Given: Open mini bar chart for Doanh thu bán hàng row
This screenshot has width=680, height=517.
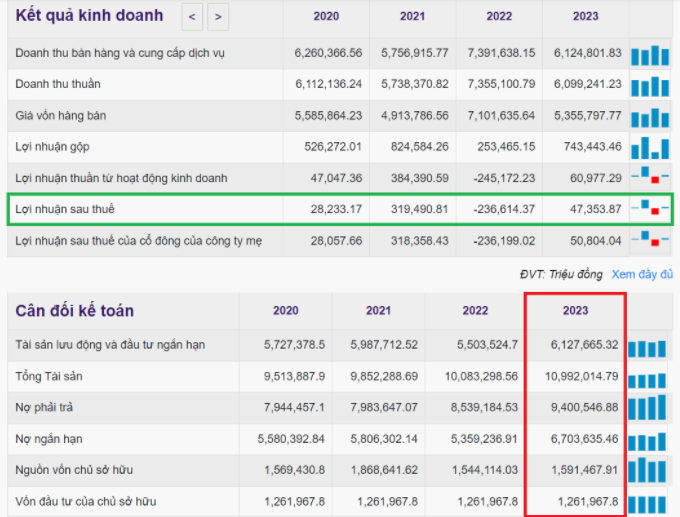Looking at the screenshot, I should pyautogui.click(x=650, y=55).
